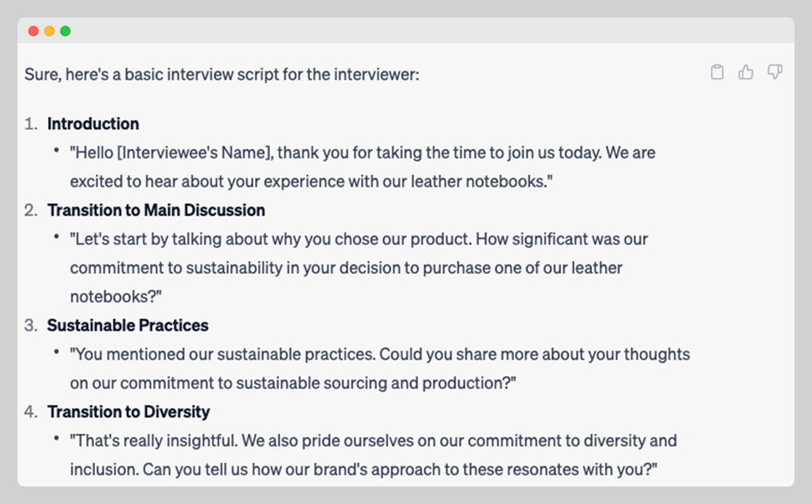
Task: Minimize the window with the yellow button
Action: tap(49, 31)
